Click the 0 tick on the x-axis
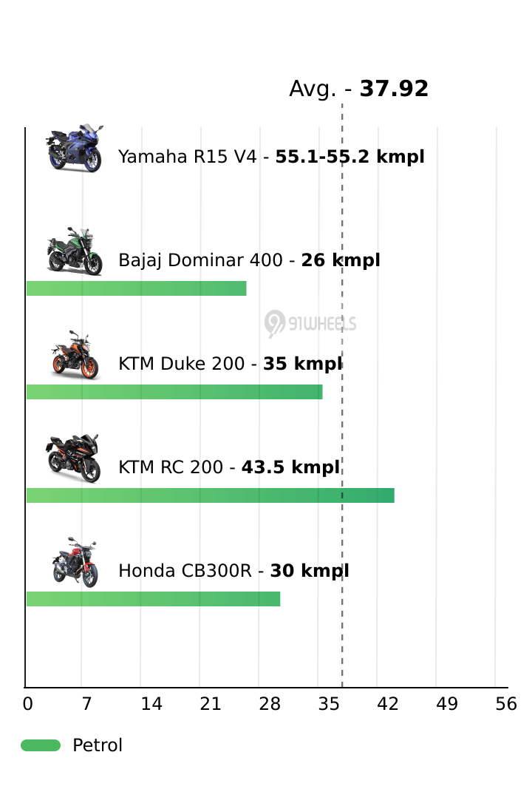This screenshot has width=532, height=806. click(28, 705)
